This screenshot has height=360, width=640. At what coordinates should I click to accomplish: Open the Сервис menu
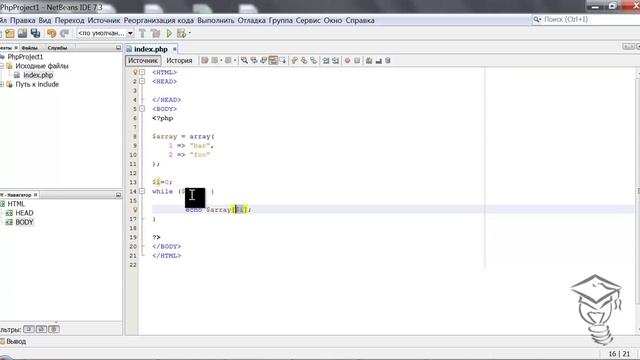(x=308, y=20)
